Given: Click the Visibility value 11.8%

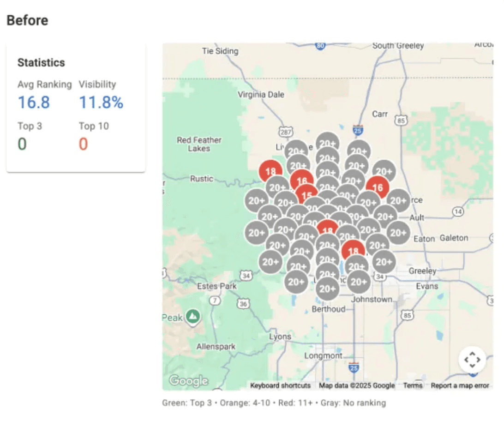Looking at the screenshot, I should point(101,102).
